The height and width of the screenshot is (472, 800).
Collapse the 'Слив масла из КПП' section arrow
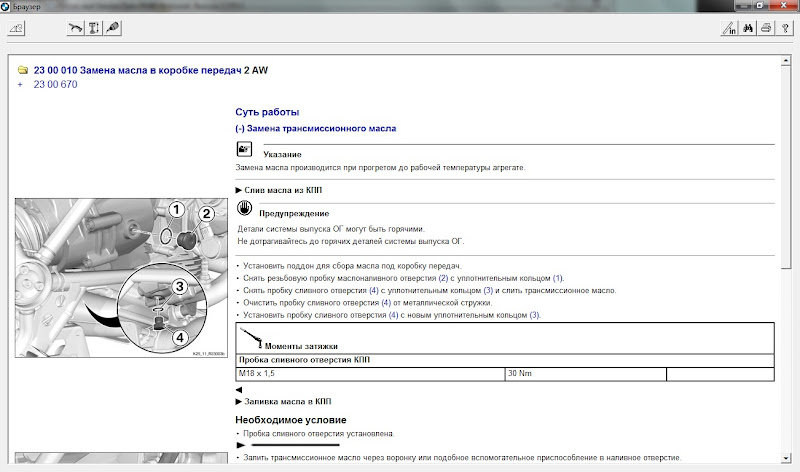238,189
